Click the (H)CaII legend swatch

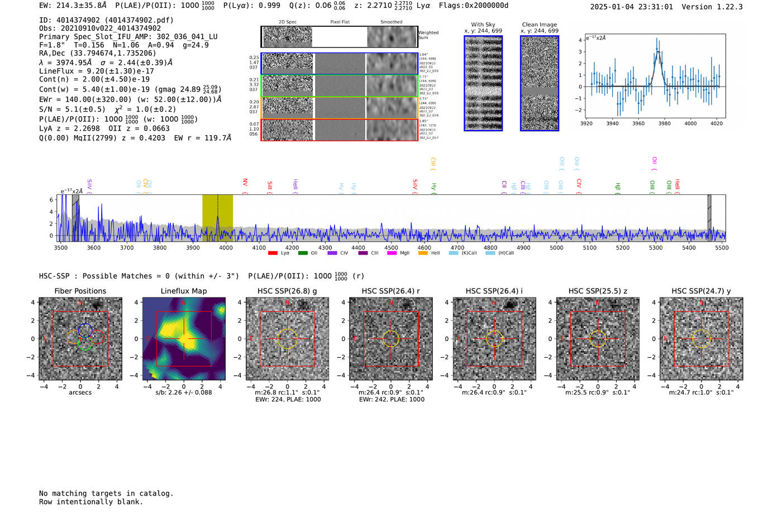(490, 253)
